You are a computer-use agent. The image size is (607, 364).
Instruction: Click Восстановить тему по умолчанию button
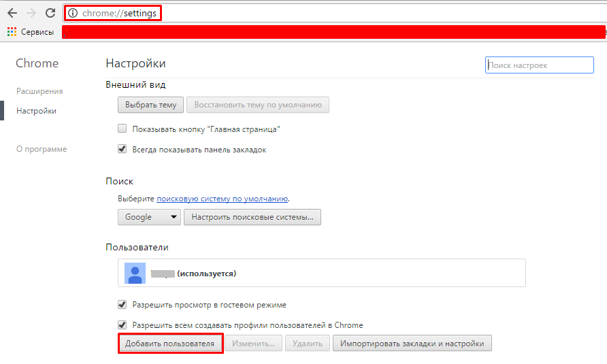(258, 105)
